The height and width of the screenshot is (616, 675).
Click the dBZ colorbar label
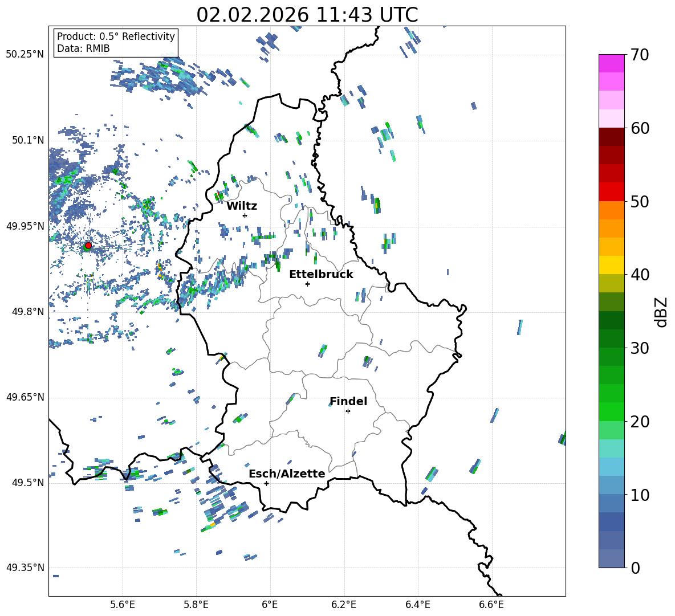(x=662, y=312)
